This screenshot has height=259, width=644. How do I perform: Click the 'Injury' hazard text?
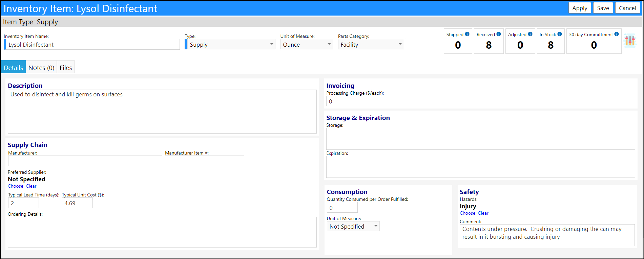[468, 206]
